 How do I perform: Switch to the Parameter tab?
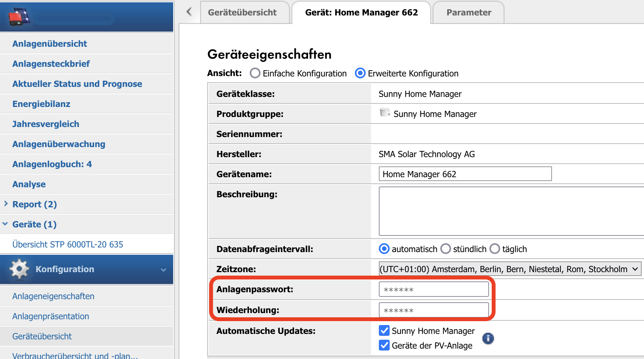469,13
